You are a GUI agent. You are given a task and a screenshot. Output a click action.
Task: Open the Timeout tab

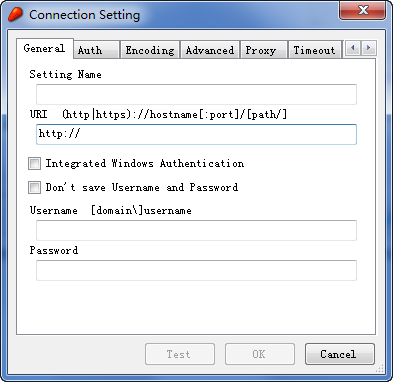click(315, 50)
